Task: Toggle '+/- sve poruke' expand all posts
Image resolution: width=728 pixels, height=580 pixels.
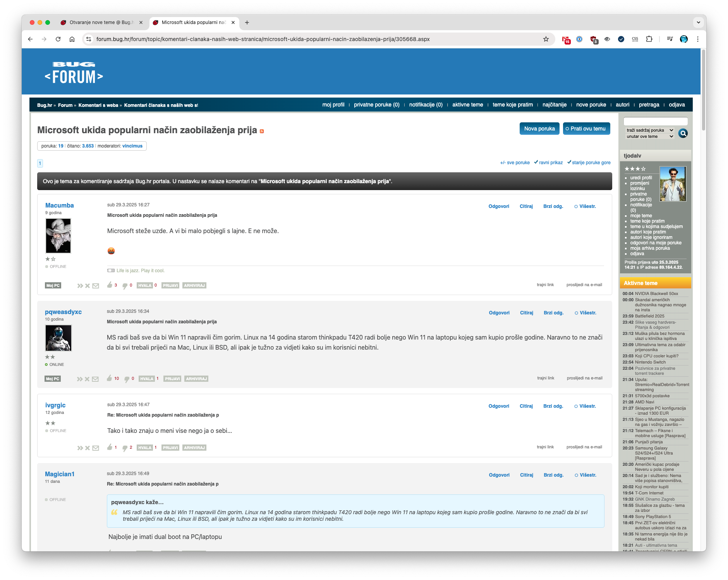Action: pyautogui.click(x=515, y=163)
